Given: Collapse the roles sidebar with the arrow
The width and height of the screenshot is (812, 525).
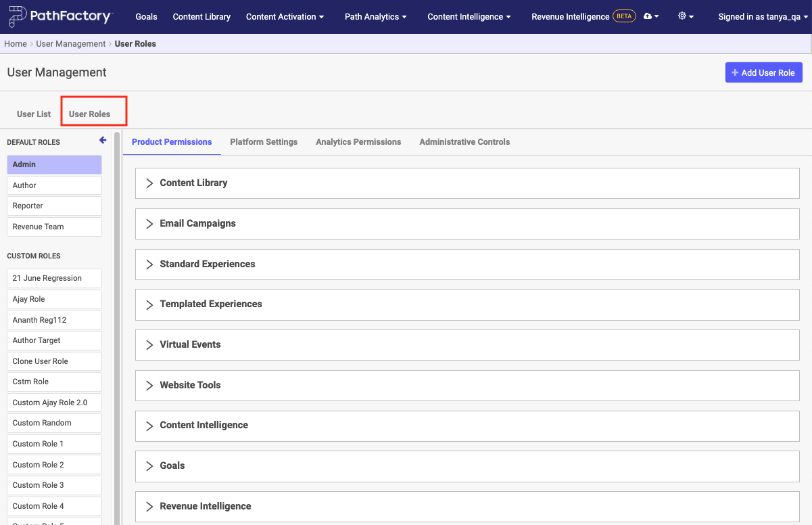Looking at the screenshot, I should coord(103,140).
